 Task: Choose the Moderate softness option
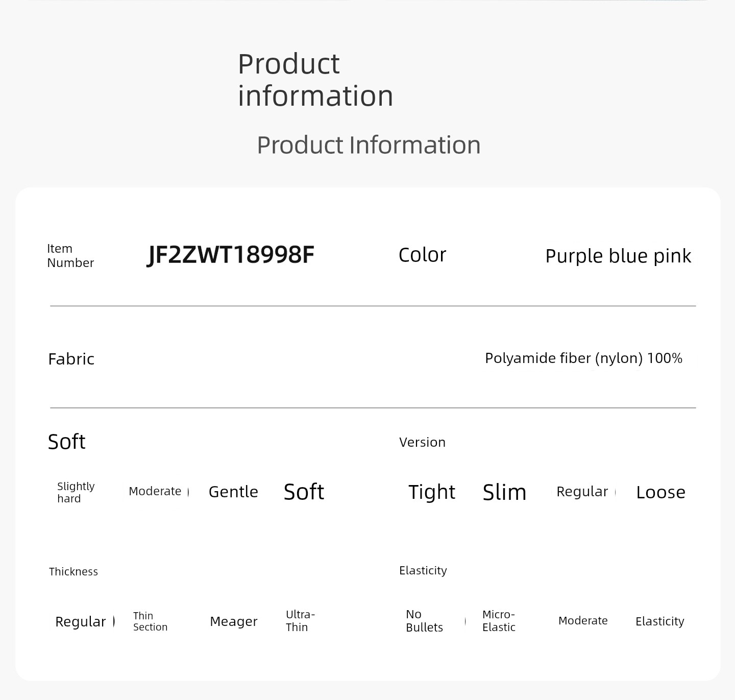pos(155,491)
